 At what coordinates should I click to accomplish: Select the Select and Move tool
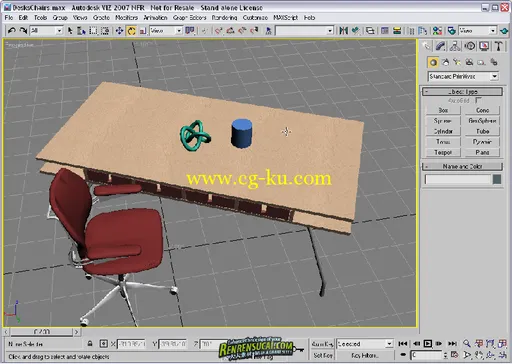[x=119, y=31]
